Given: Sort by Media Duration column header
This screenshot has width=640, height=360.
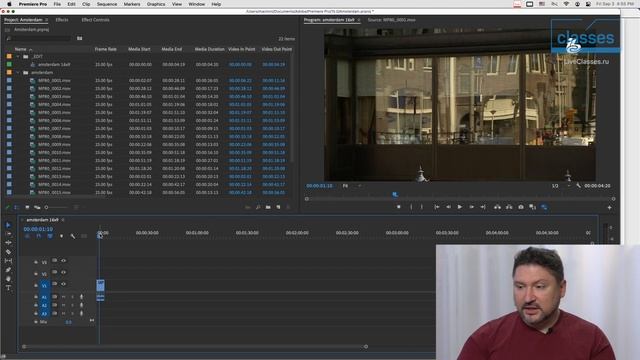Looking at the screenshot, I should (x=209, y=49).
